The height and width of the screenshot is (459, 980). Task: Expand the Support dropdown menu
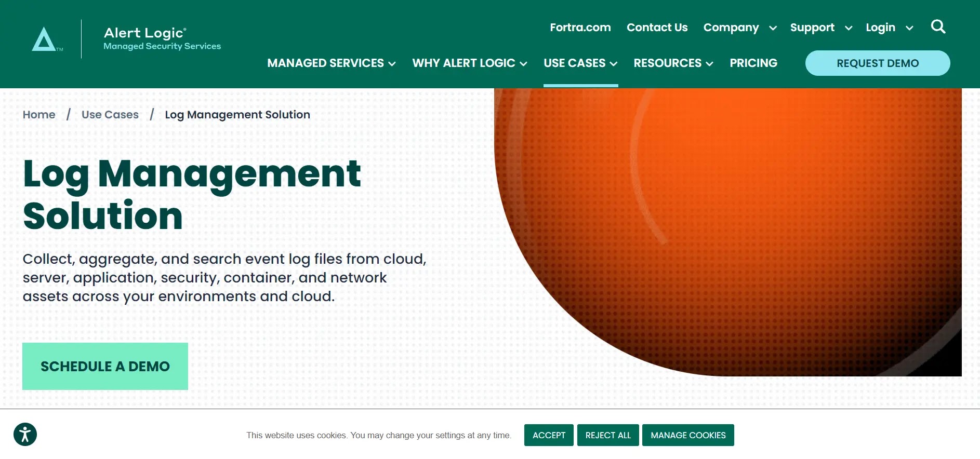pyautogui.click(x=820, y=28)
